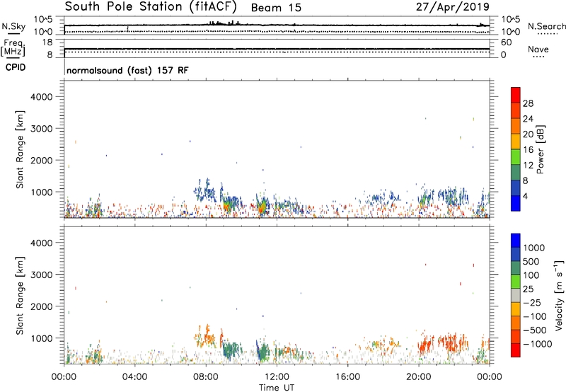Click the bright blue top segment of velocity colorbar
This screenshot has height=392, width=566.
click(x=516, y=241)
